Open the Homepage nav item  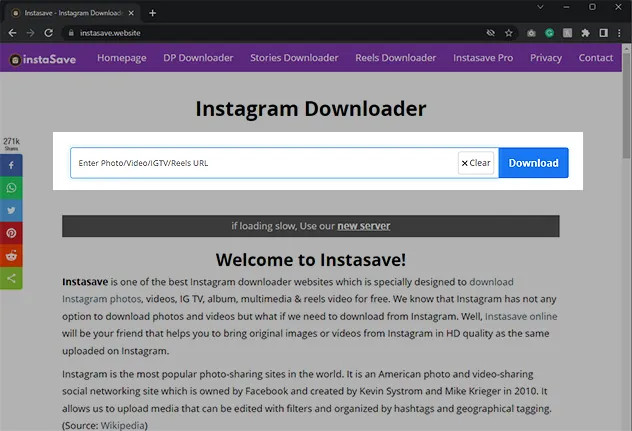pyautogui.click(x=122, y=58)
